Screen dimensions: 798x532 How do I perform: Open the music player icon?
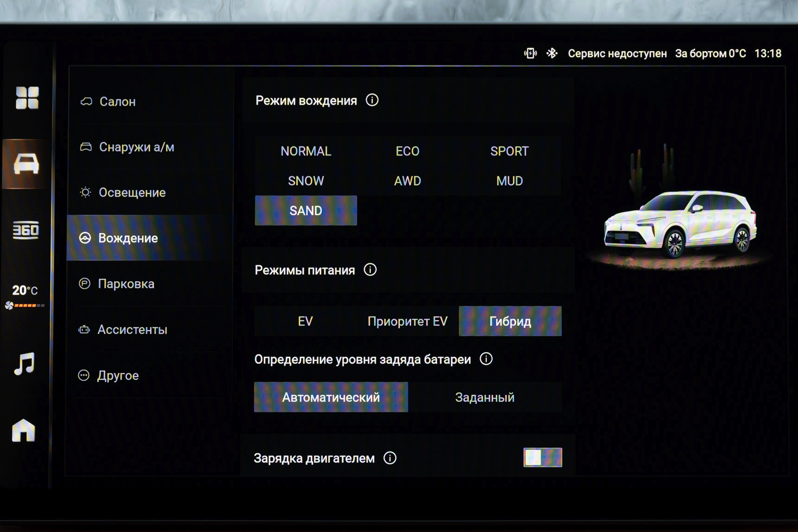[x=24, y=363]
